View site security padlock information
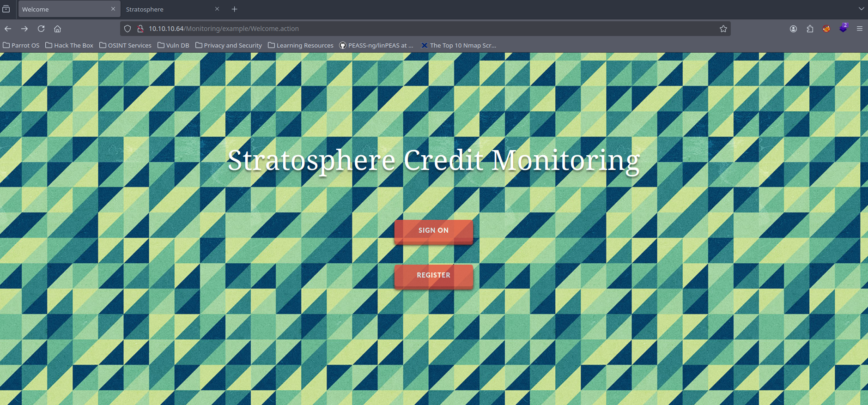 coord(140,29)
